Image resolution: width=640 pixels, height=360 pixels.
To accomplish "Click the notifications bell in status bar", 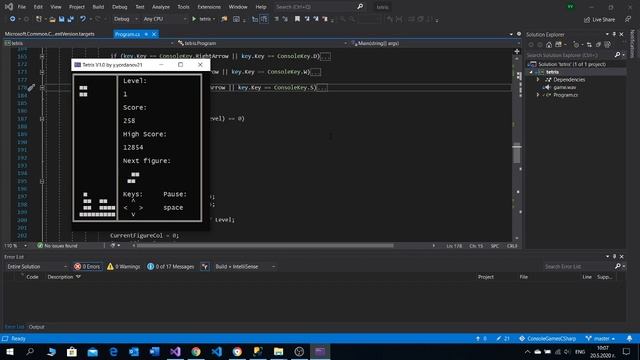I will tap(629, 338).
